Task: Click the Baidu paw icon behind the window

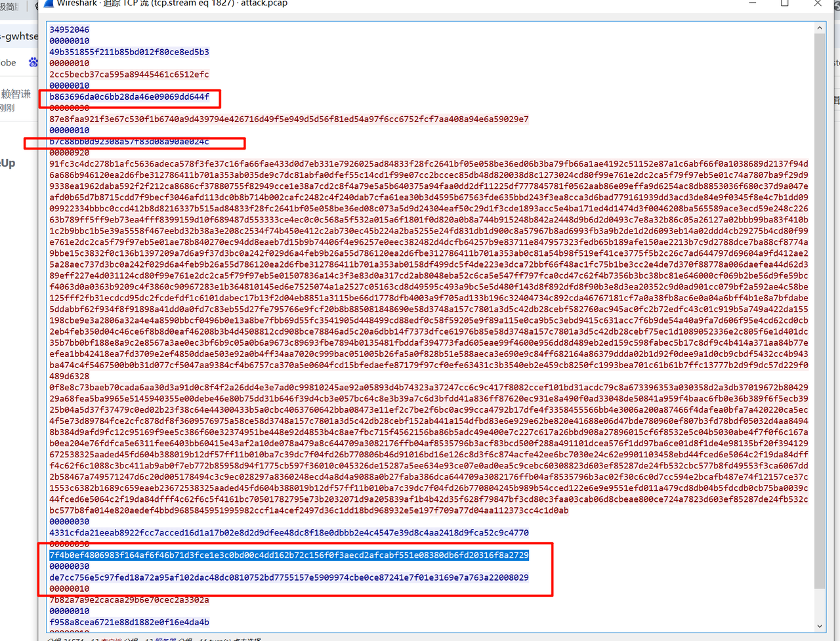Action: coord(33,62)
